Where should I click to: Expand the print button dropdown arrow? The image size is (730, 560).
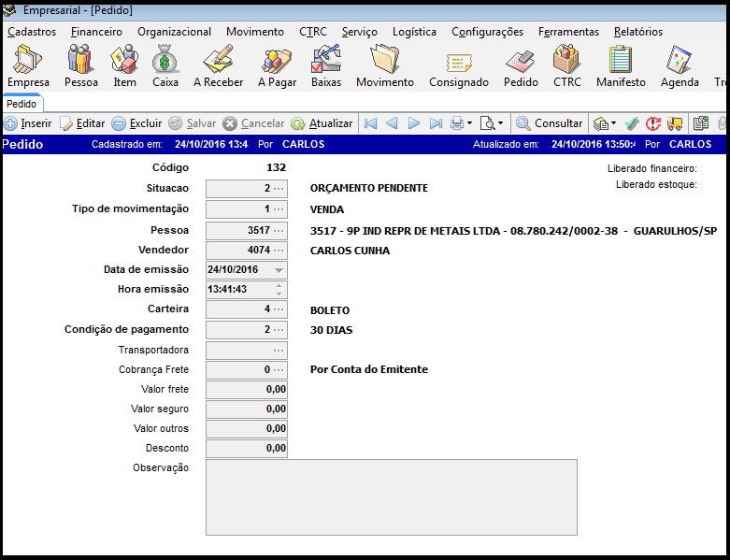(x=469, y=123)
